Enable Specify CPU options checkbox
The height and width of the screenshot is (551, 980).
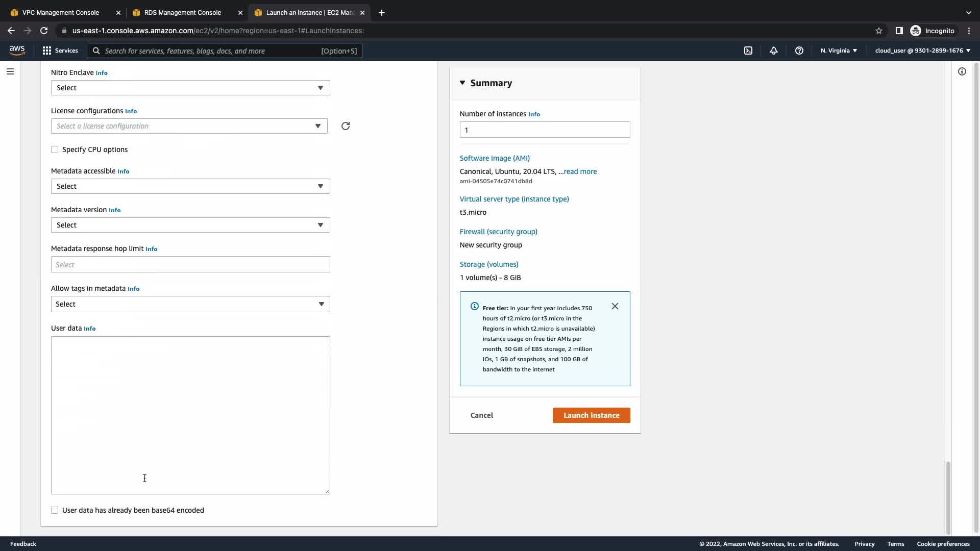coord(55,149)
